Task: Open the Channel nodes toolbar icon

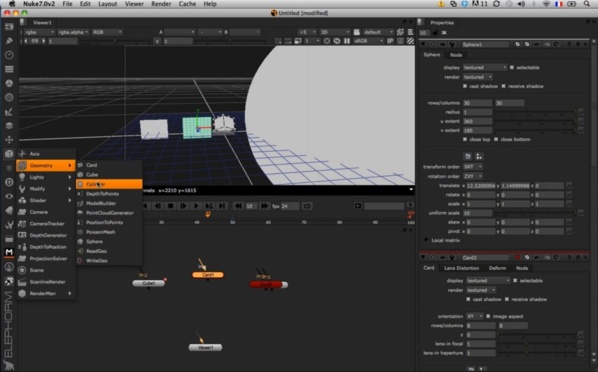Action: (9, 69)
